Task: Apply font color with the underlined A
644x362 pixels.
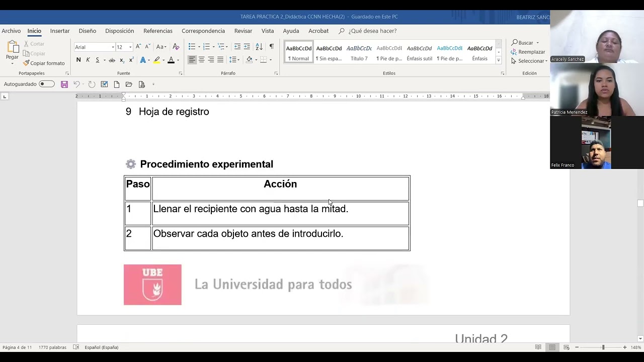Action: [x=171, y=60]
